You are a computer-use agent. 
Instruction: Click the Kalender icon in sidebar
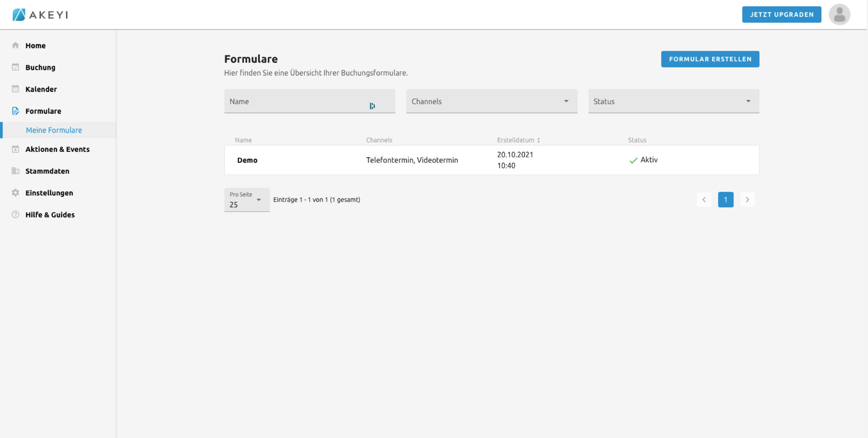tap(15, 89)
